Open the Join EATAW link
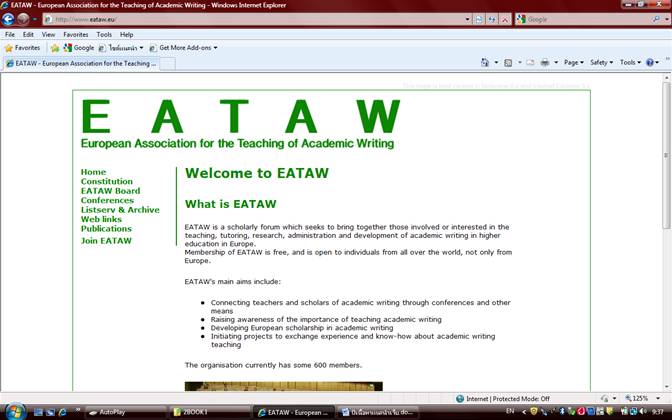Image resolution: width=672 pixels, height=420 pixels. point(106,240)
